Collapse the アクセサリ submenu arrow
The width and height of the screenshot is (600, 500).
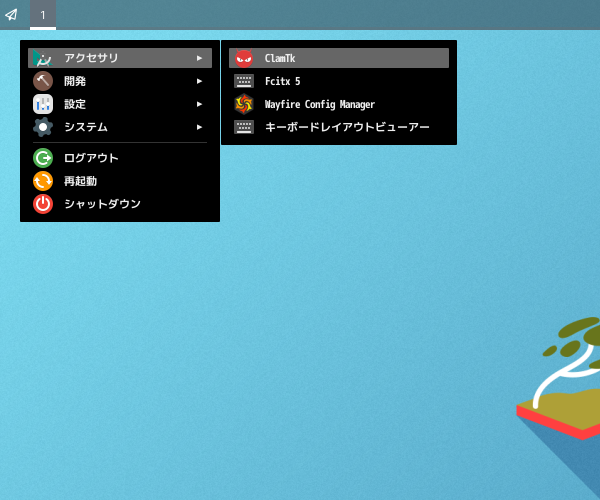click(x=199, y=58)
